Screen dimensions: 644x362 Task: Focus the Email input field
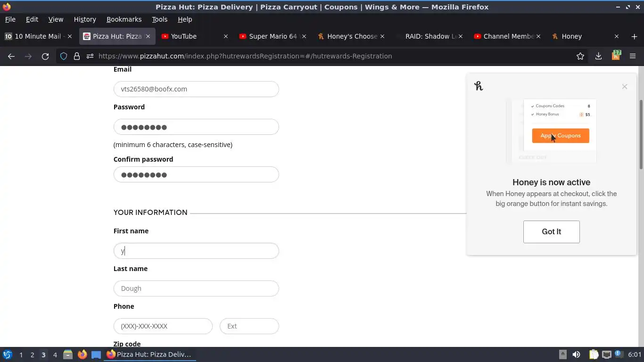point(196,89)
